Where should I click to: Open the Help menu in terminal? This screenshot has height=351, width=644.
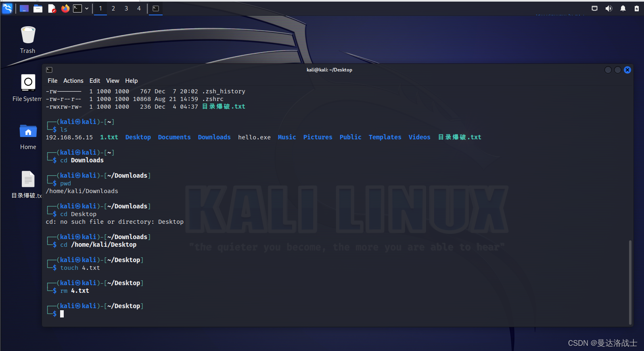[131, 81]
